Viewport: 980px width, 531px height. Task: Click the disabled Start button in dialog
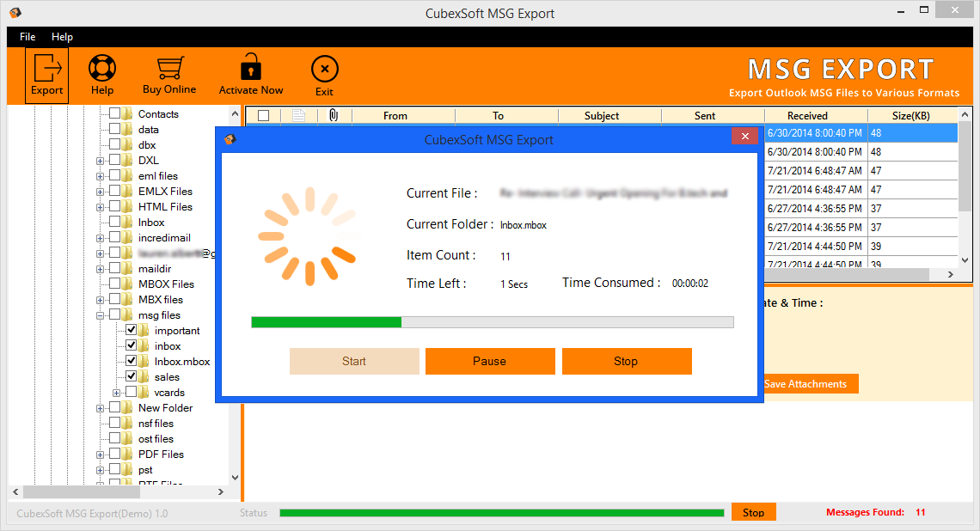click(354, 361)
